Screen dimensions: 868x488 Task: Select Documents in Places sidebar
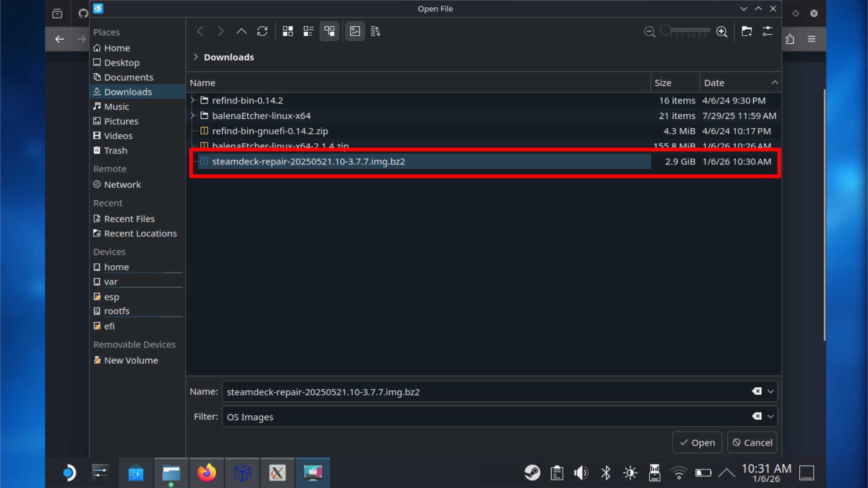click(x=128, y=77)
